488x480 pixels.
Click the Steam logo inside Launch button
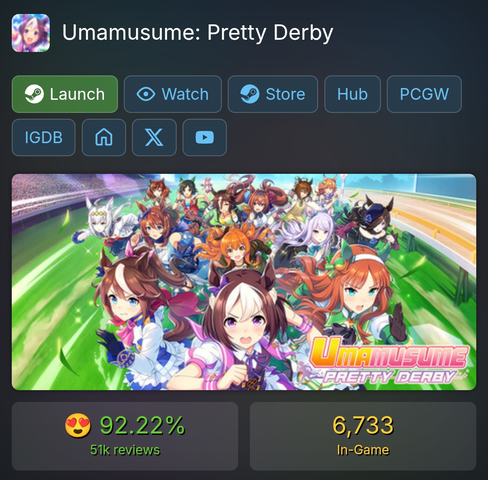(34, 94)
